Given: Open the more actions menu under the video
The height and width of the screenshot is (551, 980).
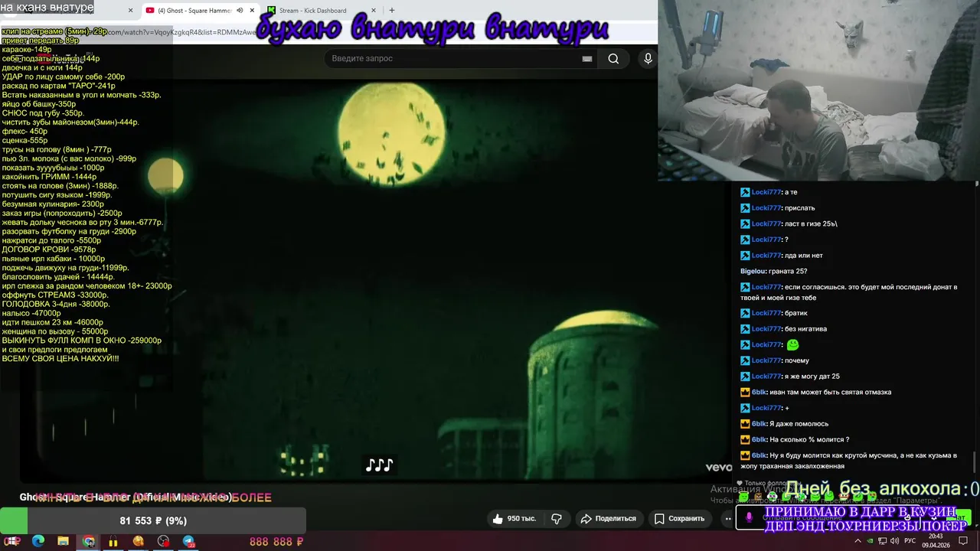Looking at the screenshot, I should click(x=728, y=518).
